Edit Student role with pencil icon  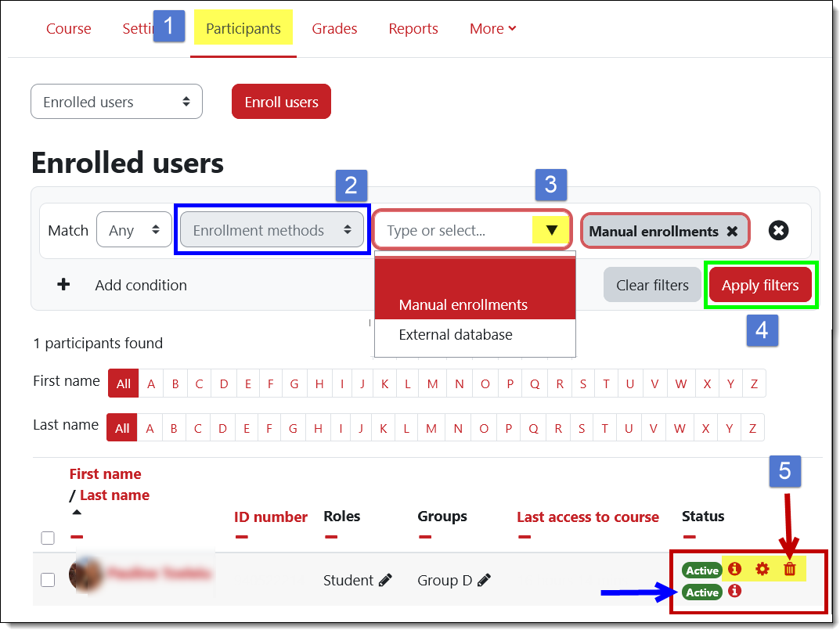click(x=385, y=580)
